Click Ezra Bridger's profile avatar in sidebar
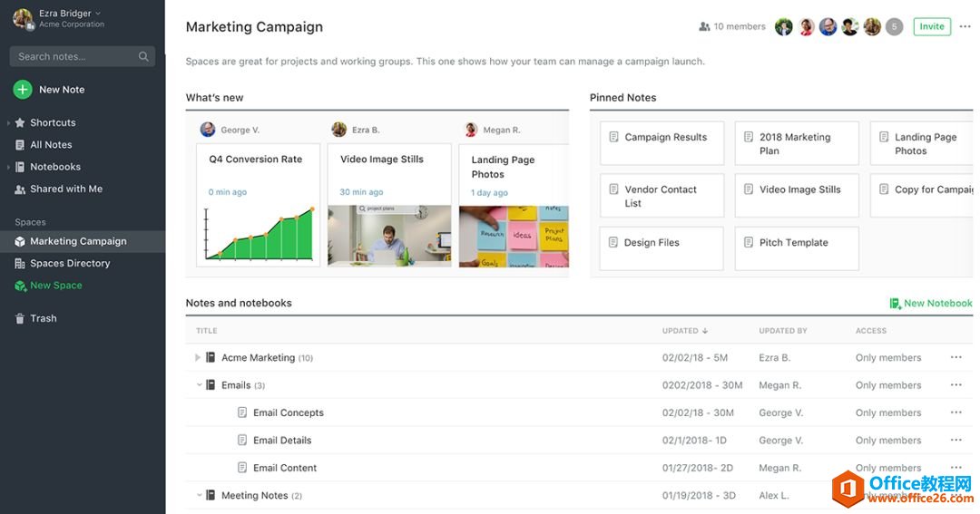 pos(23,19)
